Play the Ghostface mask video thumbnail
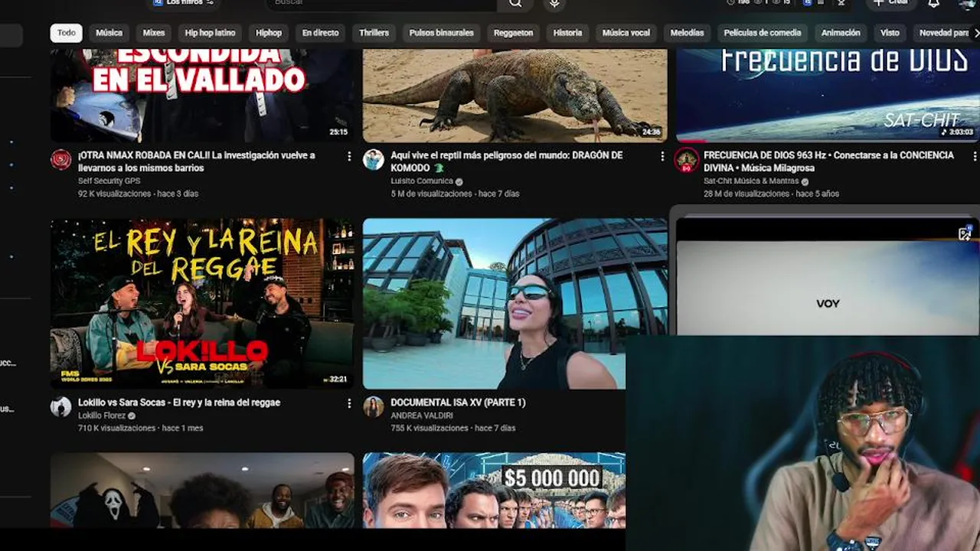The height and width of the screenshot is (551, 980). [x=202, y=490]
